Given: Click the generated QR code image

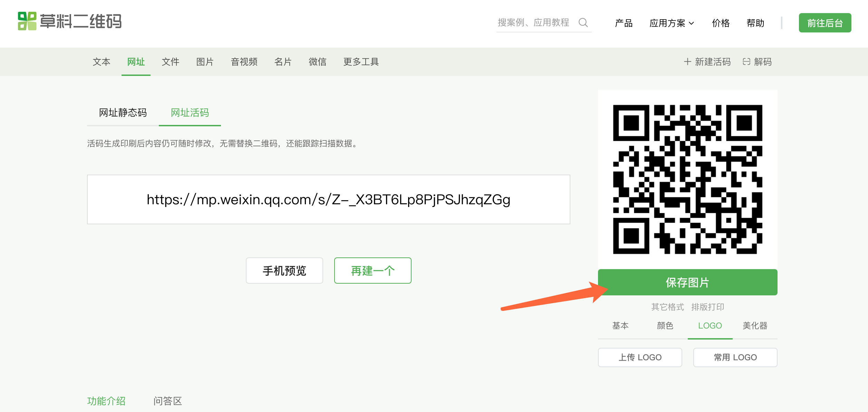Looking at the screenshot, I should pyautogui.click(x=687, y=179).
